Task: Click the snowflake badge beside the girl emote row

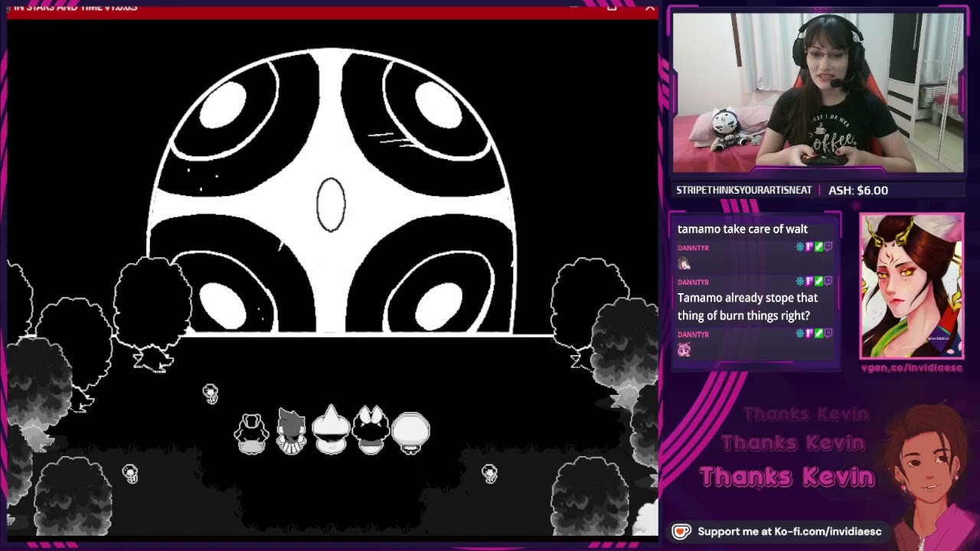Action: [800, 246]
